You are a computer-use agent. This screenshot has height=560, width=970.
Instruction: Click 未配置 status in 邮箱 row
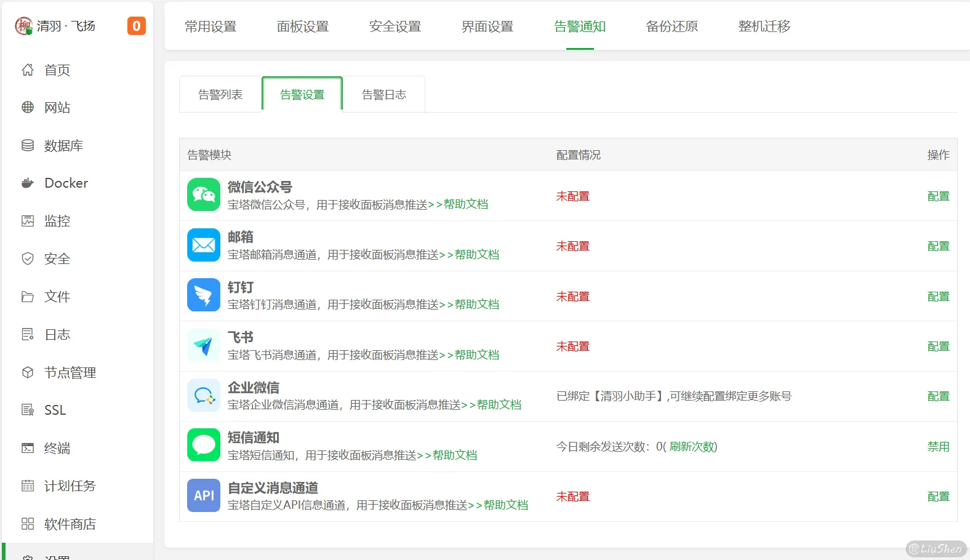[573, 246]
